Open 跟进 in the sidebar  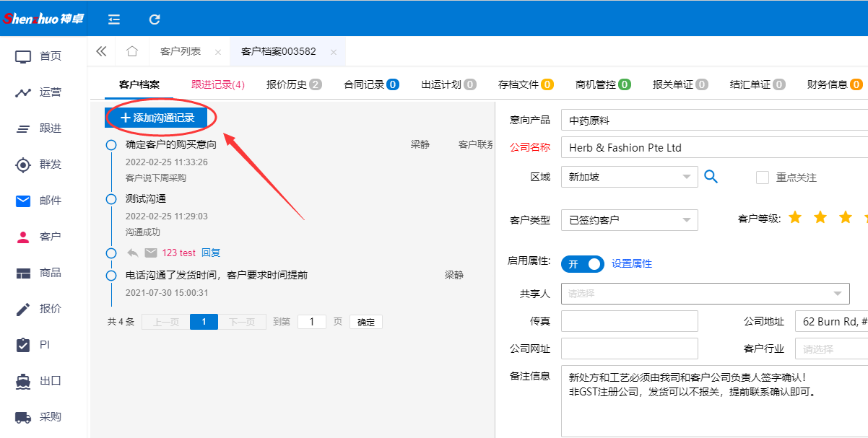[x=43, y=128]
